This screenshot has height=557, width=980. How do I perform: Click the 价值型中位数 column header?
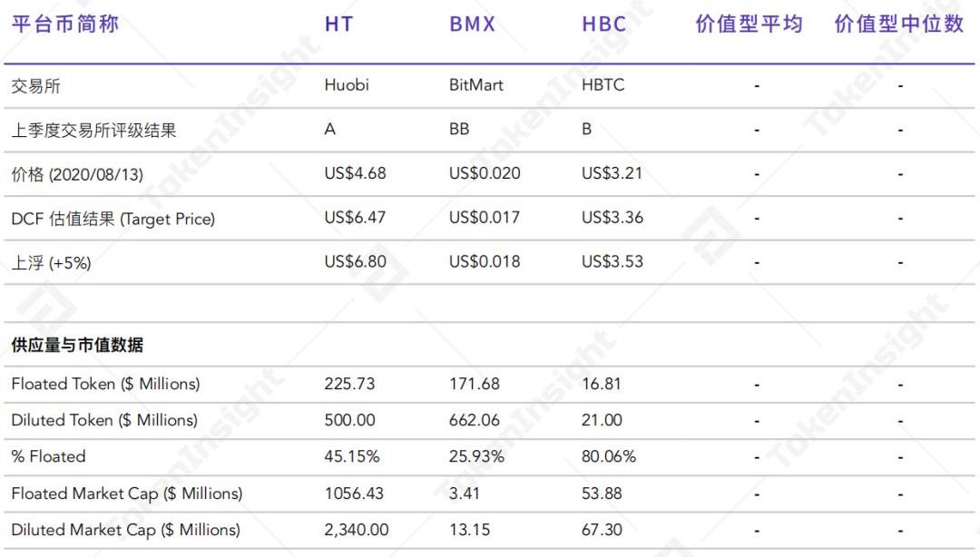898,24
